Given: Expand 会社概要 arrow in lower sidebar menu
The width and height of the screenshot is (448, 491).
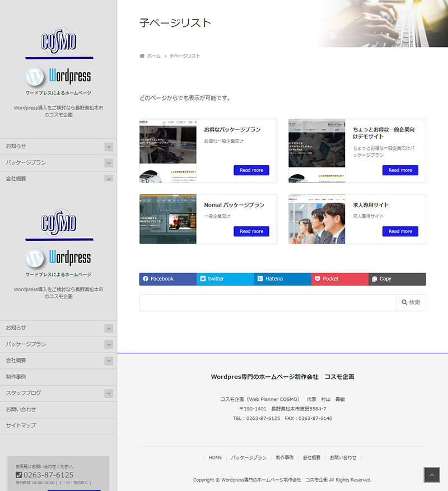Looking at the screenshot, I should (109, 361).
